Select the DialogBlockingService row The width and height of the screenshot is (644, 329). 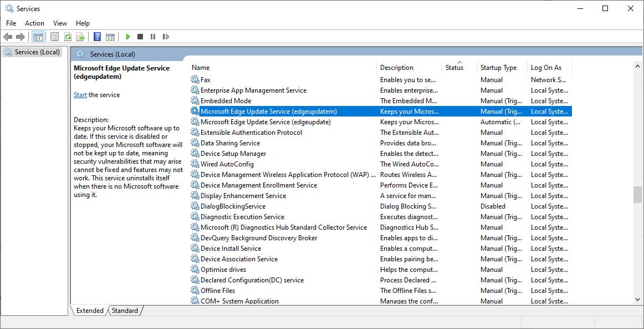233,206
